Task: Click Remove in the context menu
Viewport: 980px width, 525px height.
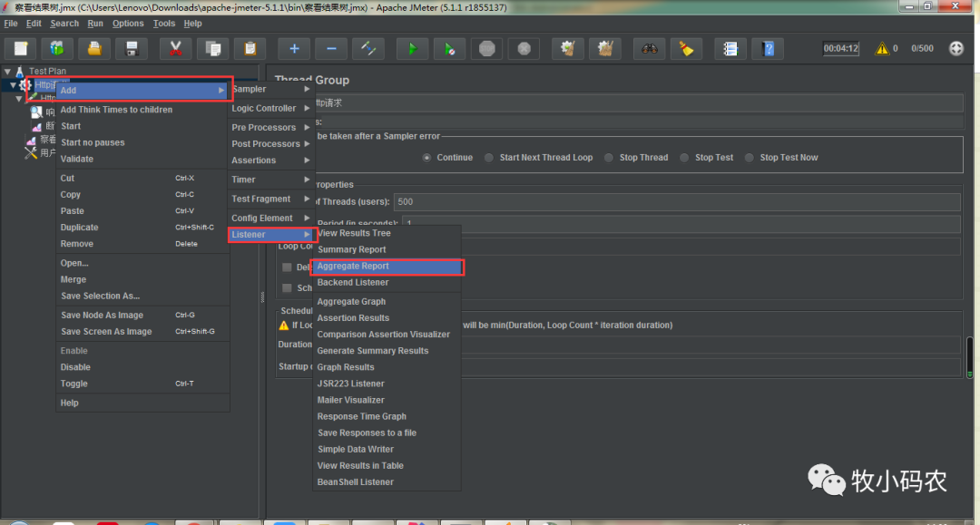Action: point(142,244)
